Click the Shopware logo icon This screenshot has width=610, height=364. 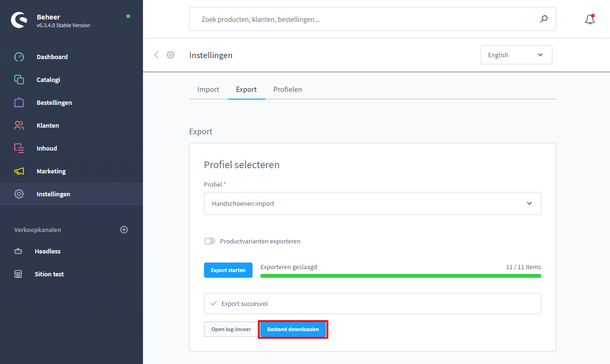[19, 20]
